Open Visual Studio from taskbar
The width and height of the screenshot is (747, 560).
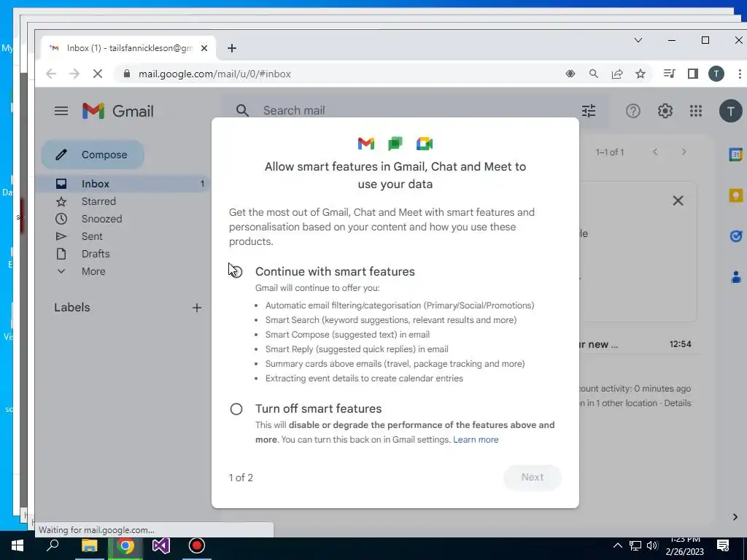161,545
